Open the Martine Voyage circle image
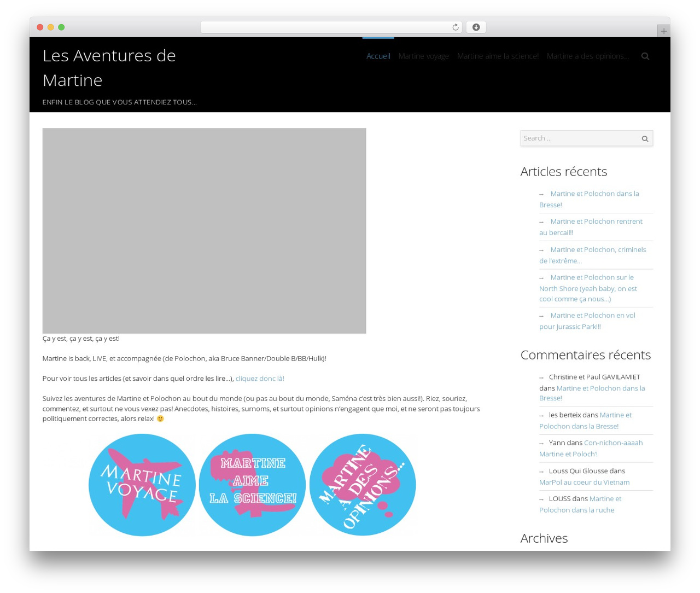700x593 pixels. tap(142, 485)
